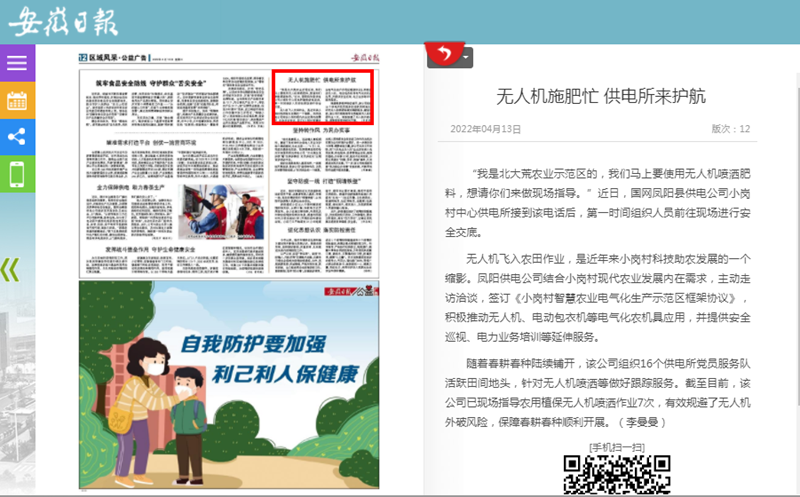
Task: Open the green mobile phone version
Action: coord(17,174)
